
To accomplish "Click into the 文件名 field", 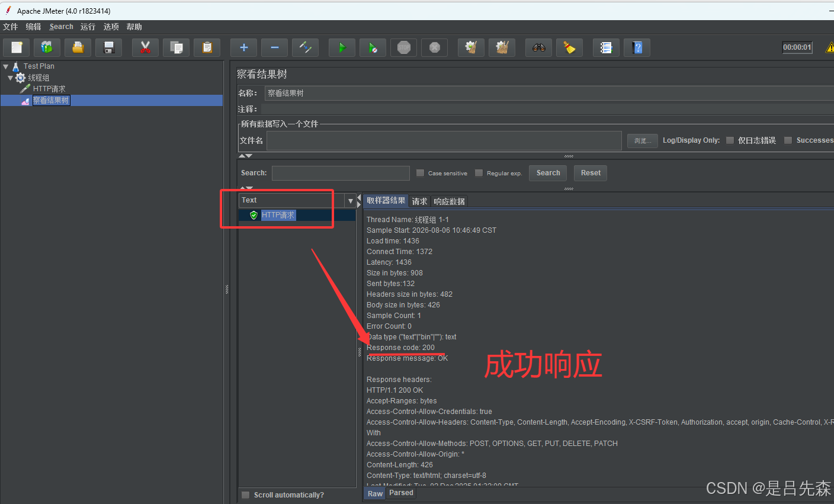I will tap(444, 140).
